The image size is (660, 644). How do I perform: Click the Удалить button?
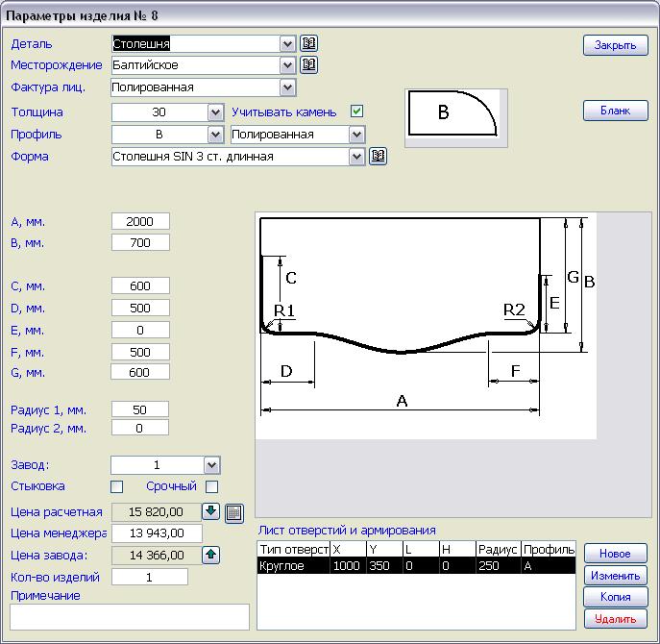click(616, 619)
